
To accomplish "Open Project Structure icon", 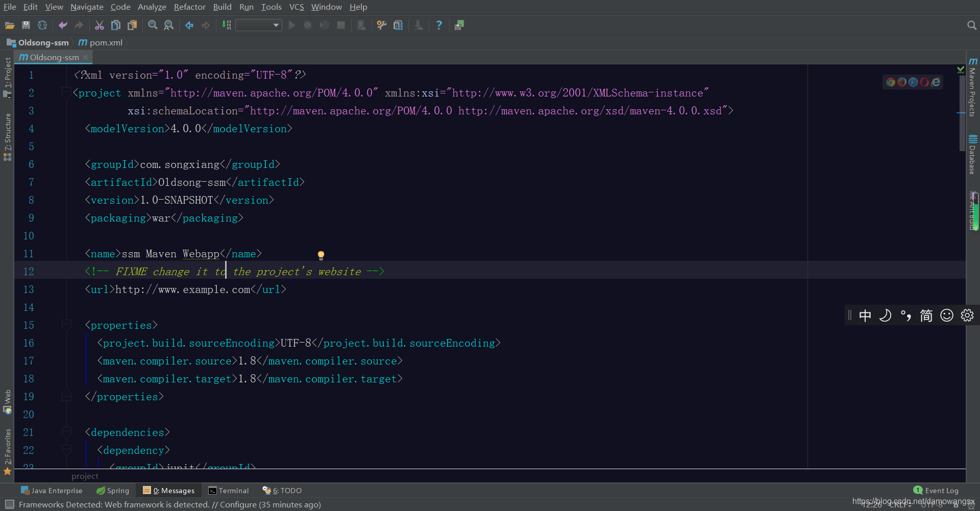I will point(398,25).
